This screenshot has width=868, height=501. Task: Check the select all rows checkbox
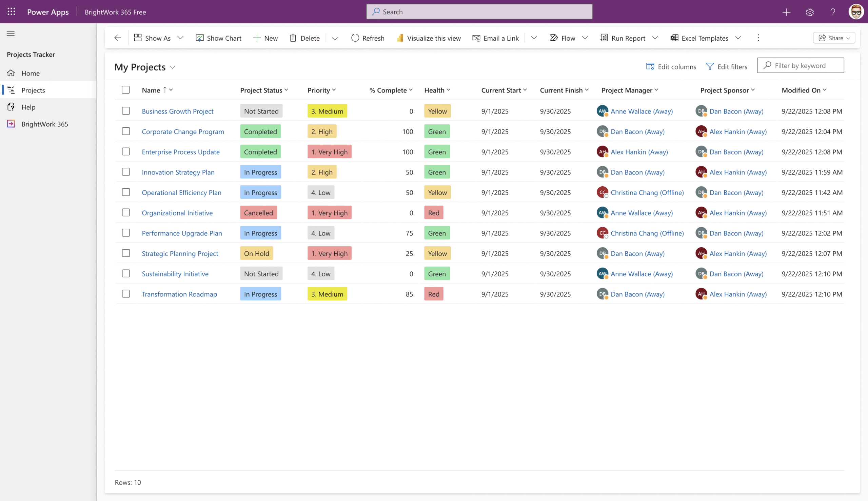[x=126, y=90]
